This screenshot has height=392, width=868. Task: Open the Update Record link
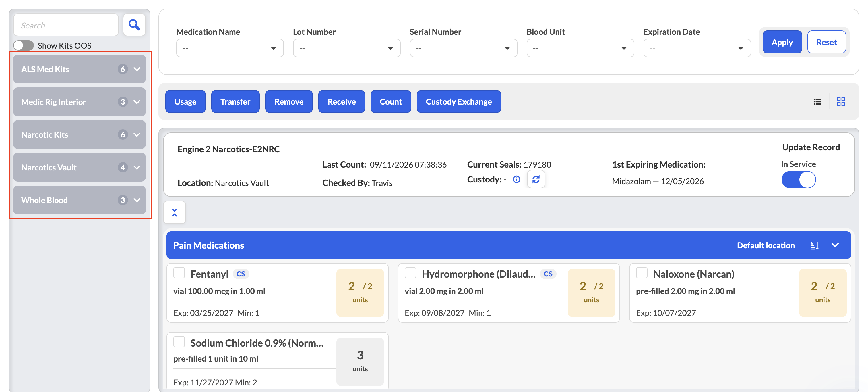point(811,147)
